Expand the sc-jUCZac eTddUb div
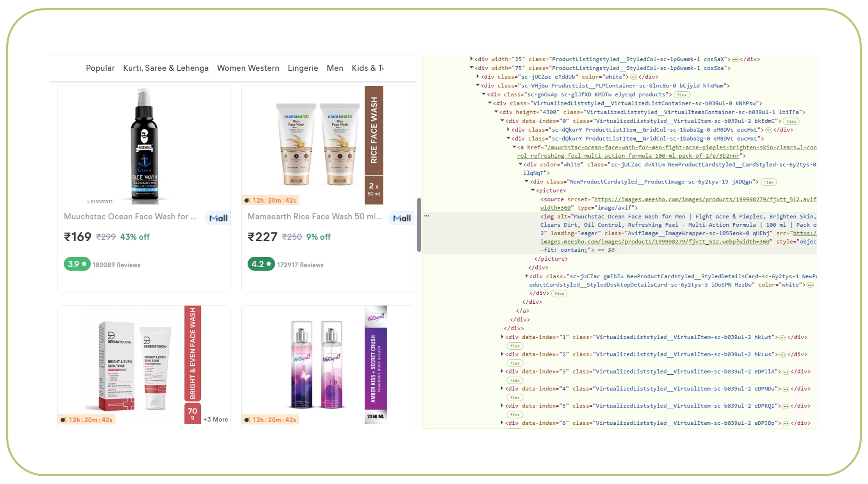868x484 pixels. click(x=478, y=77)
